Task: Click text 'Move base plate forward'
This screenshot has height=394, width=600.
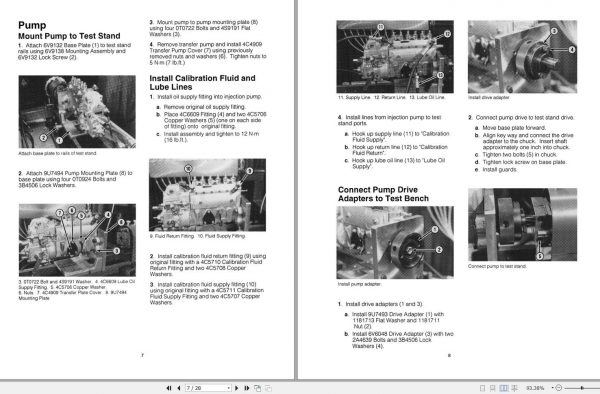Action: [514, 128]
